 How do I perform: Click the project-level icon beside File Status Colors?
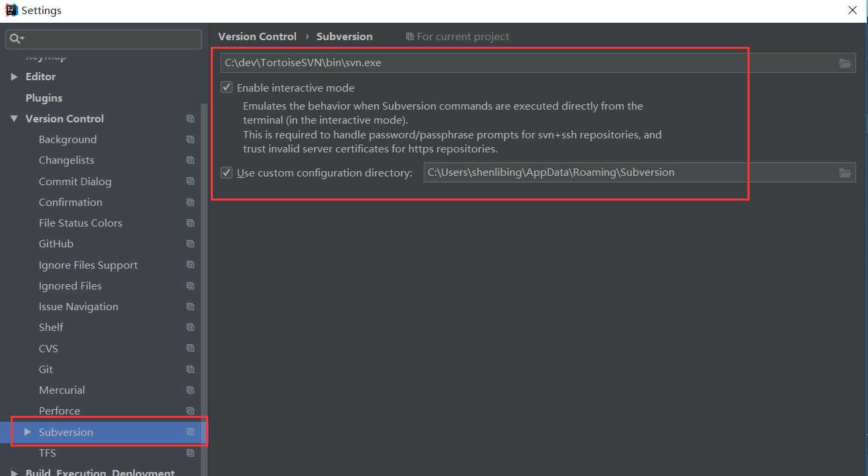190,223
